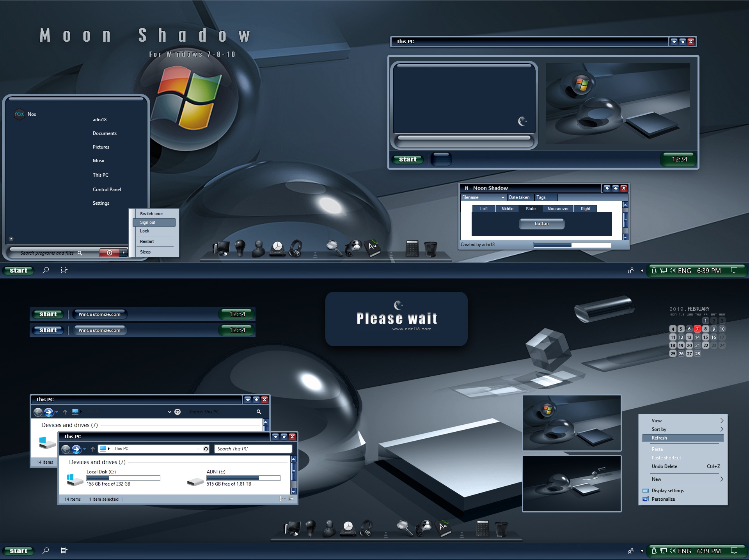
Task: Select Refresh in the desktop context menu
Action: tap(683, 438)
